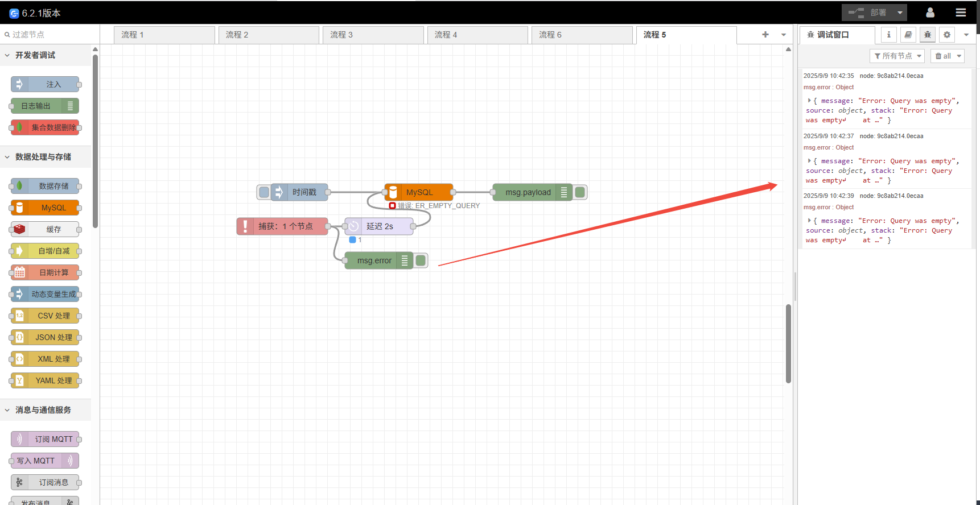
Task: Click the canvas vertical scrollbar thumb
Action: (788, 343)
